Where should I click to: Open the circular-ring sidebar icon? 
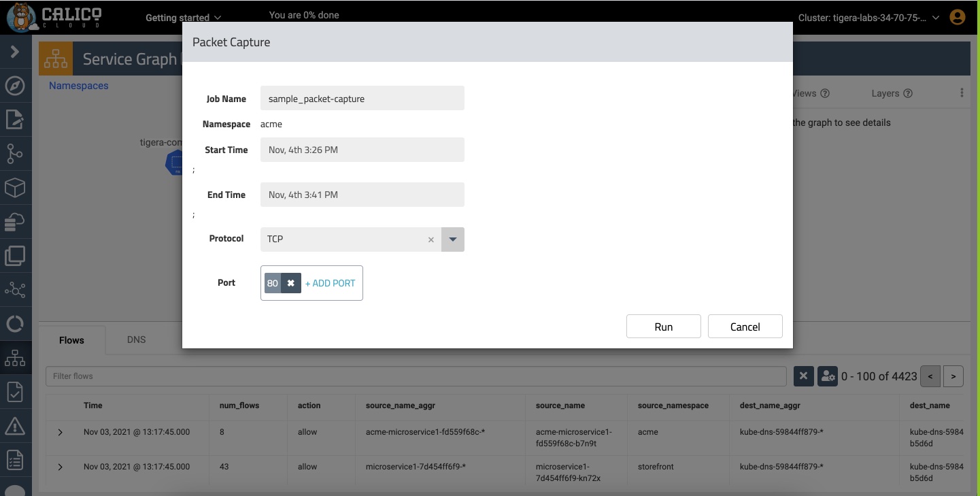[x=15, y=324]
